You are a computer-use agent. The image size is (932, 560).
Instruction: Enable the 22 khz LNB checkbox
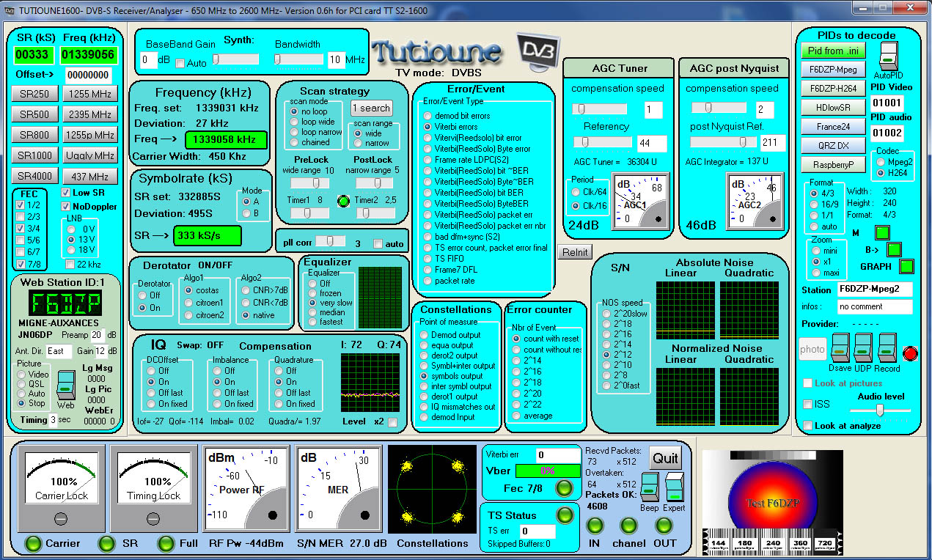70,264
